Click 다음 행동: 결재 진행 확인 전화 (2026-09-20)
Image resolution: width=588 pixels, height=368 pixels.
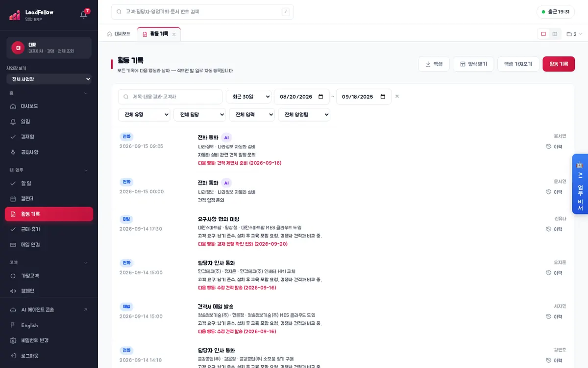[243, 244]
